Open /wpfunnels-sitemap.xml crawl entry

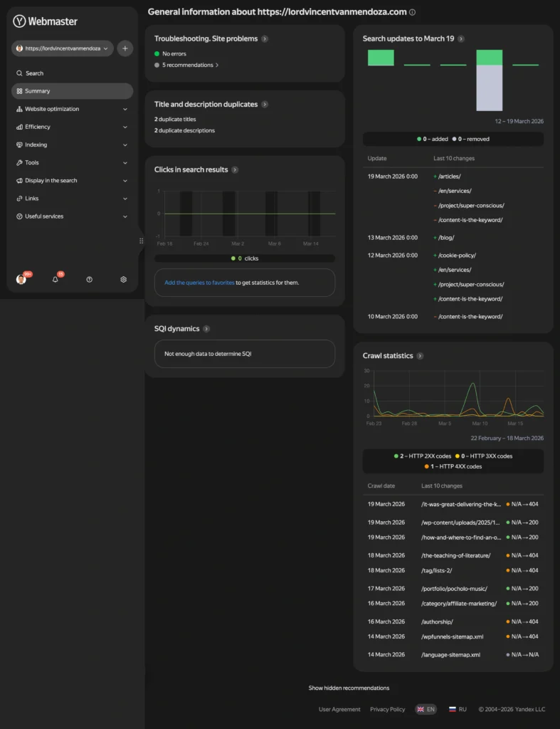click(453, 636)
